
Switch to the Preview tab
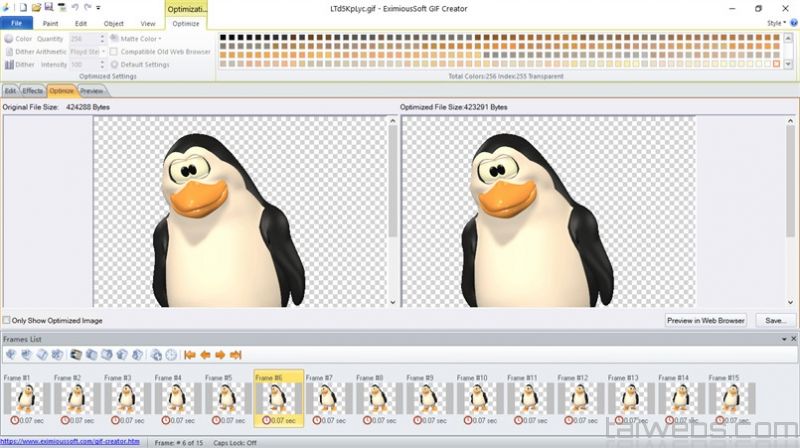(92, 90)
